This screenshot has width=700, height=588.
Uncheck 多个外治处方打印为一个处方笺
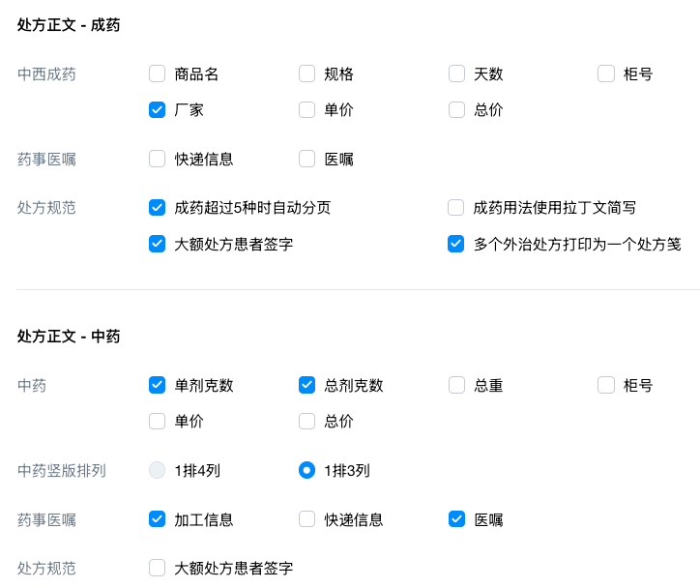point(456,244)
